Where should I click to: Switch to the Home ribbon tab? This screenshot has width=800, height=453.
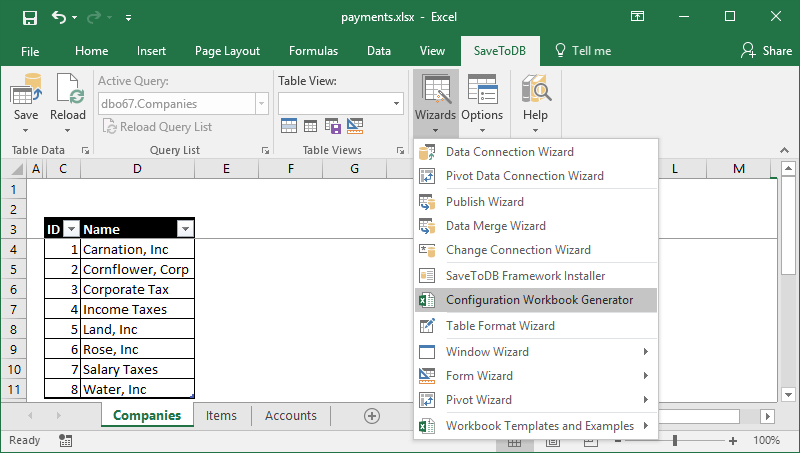(91, 51)
